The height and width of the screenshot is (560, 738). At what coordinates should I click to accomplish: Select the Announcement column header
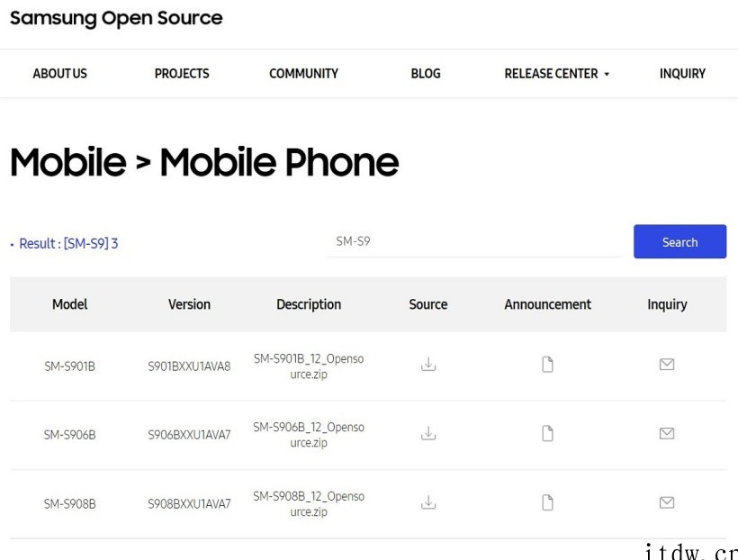547,304
